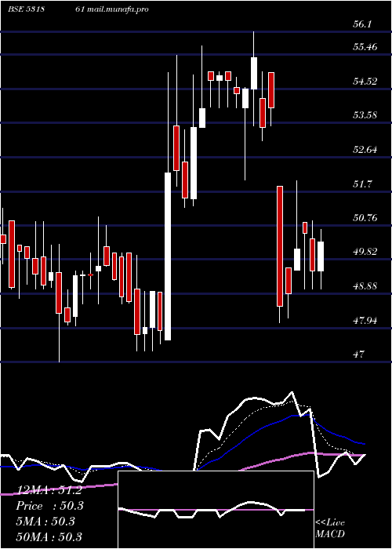
Task: Click the 56.1 price level label
Action: pyautogui.click(x=362, y=24)
